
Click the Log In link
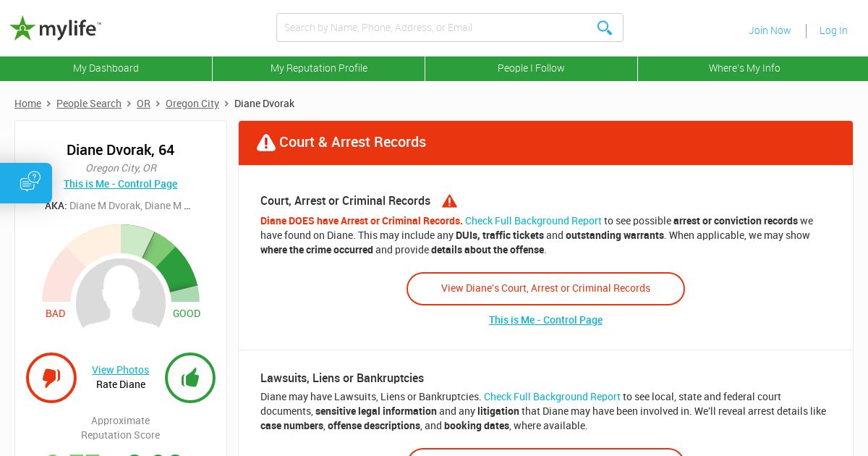point(833,30)
